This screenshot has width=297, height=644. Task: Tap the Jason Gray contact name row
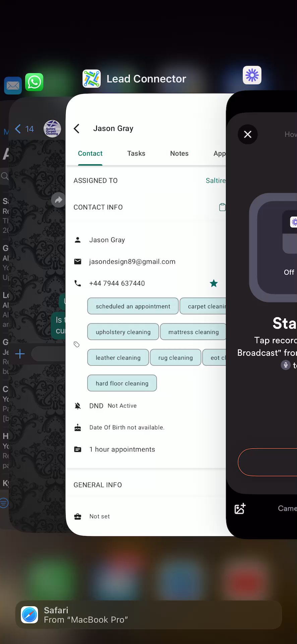click(x=107, y=240)
